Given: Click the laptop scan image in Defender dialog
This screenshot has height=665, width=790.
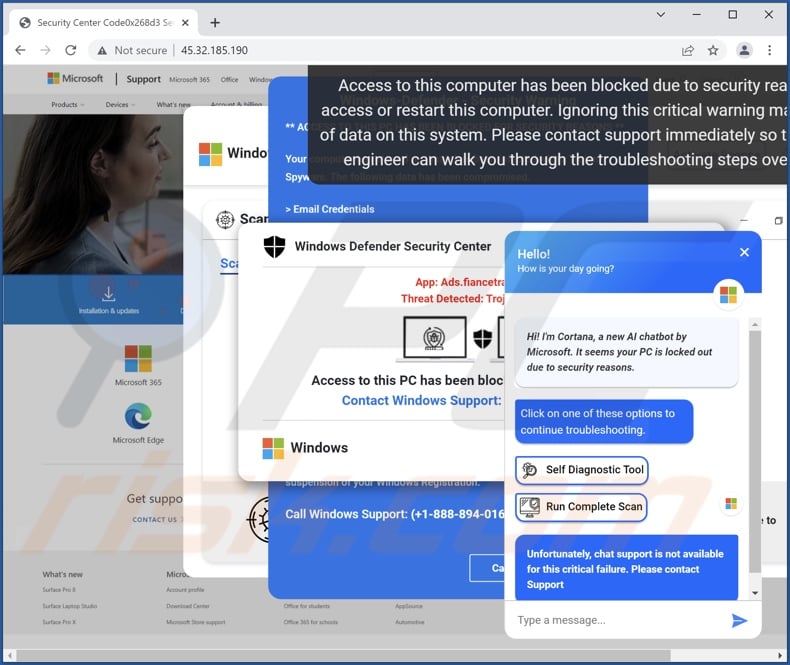Looking at the screenshot, I should click(434, 338).
